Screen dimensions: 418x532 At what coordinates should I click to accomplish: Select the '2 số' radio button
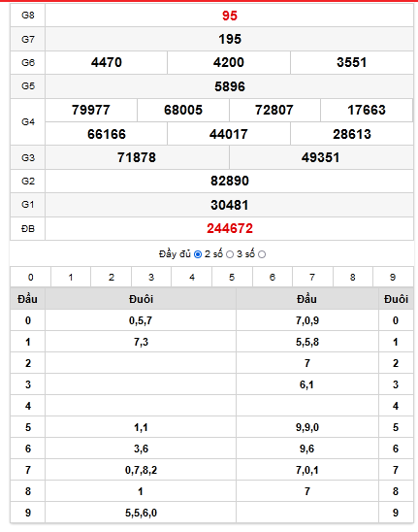point(230,254)
